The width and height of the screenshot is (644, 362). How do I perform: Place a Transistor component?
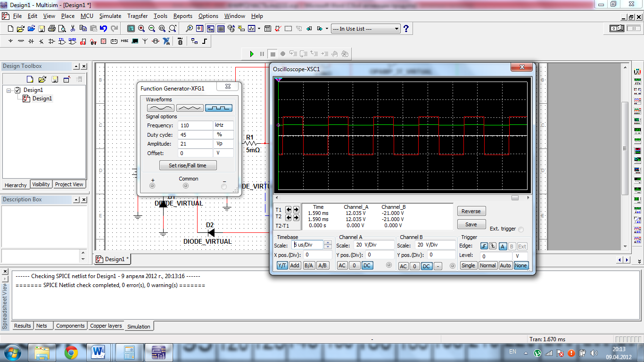[41, 41]
